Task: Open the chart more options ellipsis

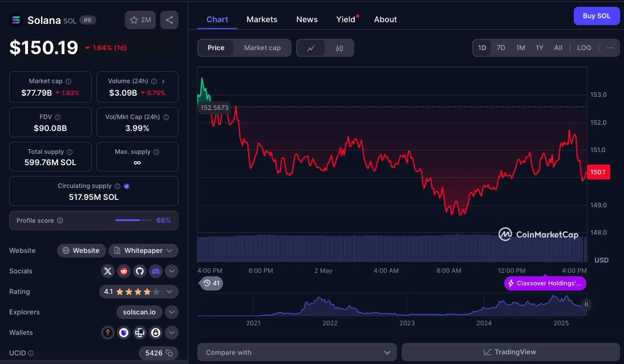Action: 610,48
